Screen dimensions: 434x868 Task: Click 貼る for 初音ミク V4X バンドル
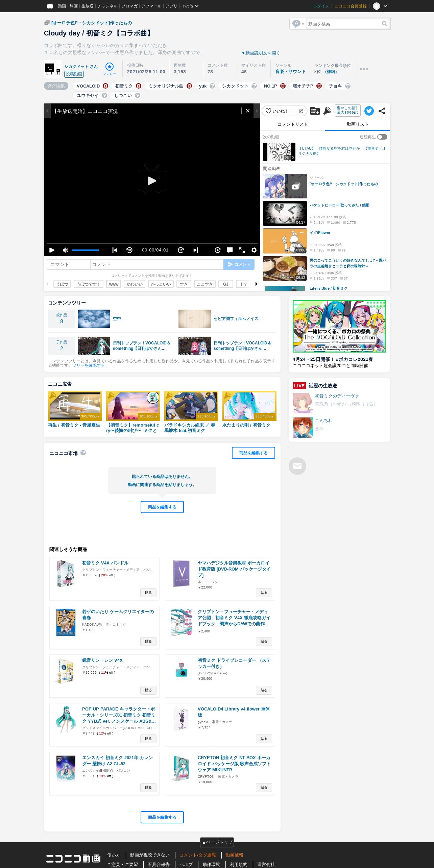(x=148, y=593)
